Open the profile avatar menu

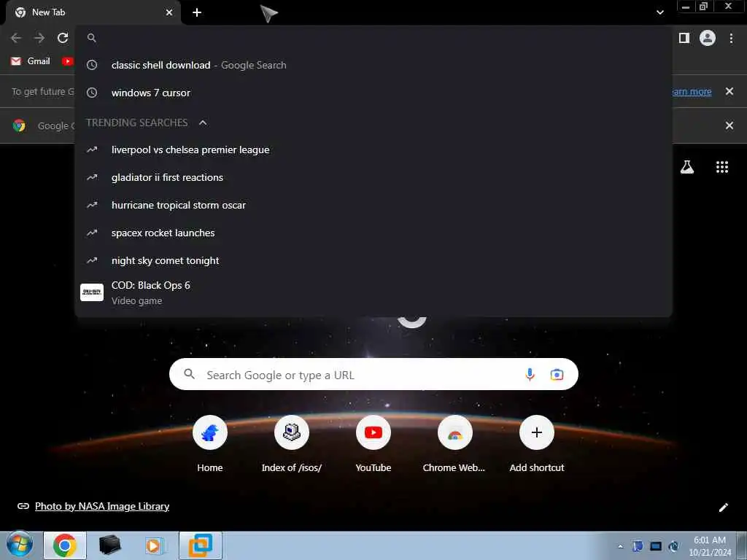[708, 38]
